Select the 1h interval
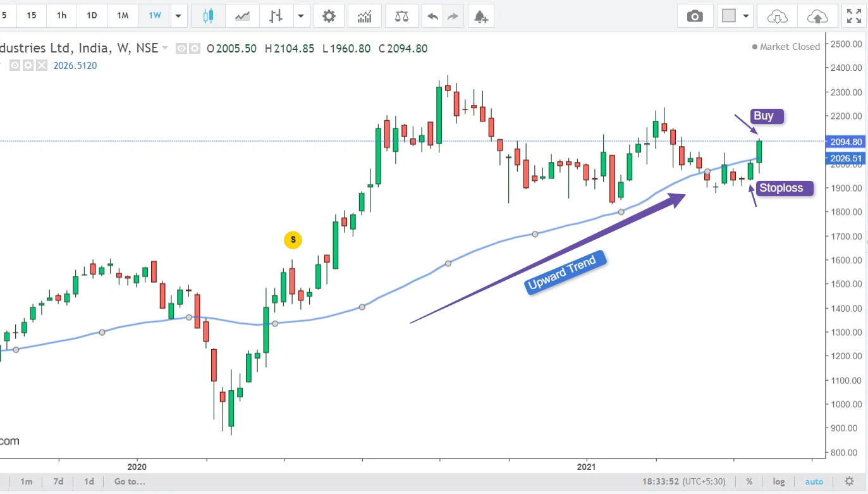Viewport: 868px width, 494px height. coord(61,16)
